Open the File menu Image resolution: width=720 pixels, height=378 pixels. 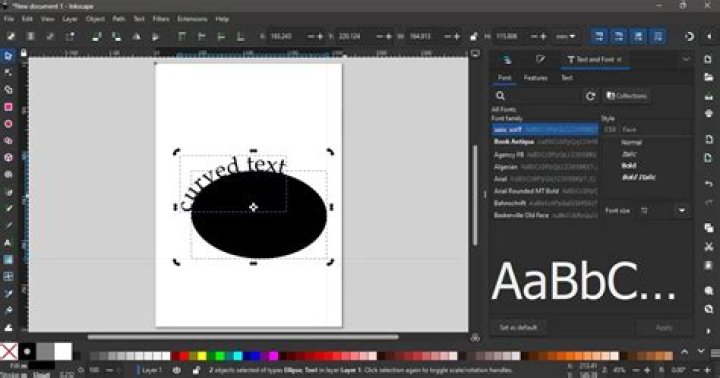[9, 19]
